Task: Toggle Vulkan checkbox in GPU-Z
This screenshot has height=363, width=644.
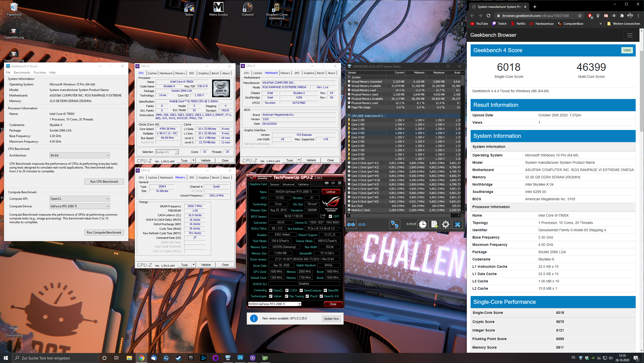Action: (271, 296)
